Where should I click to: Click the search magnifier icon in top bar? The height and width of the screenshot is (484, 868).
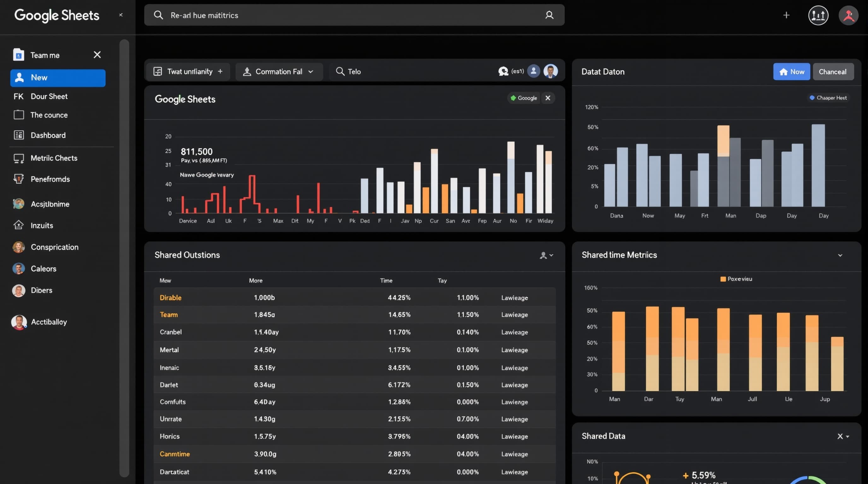158,15
